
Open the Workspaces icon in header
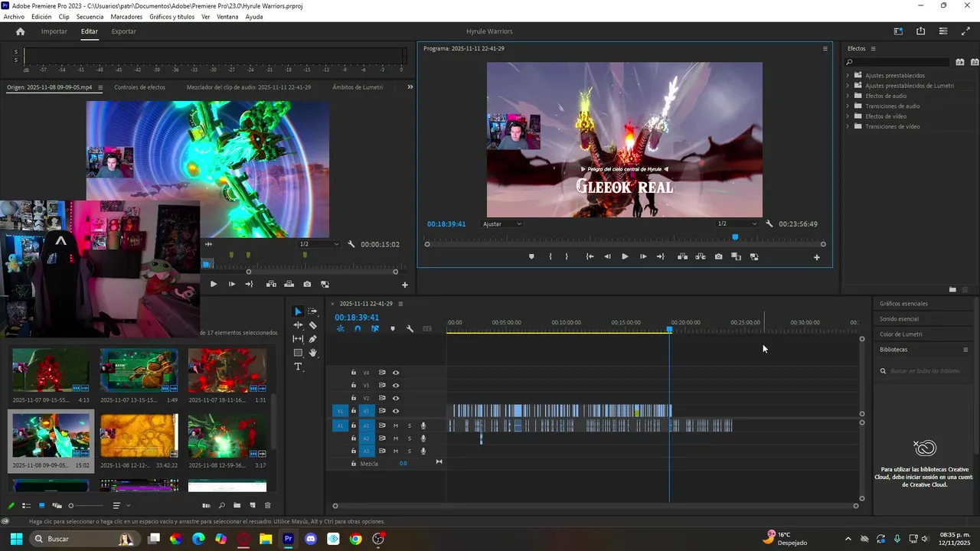pyautogui.click(x=898, y=31)
